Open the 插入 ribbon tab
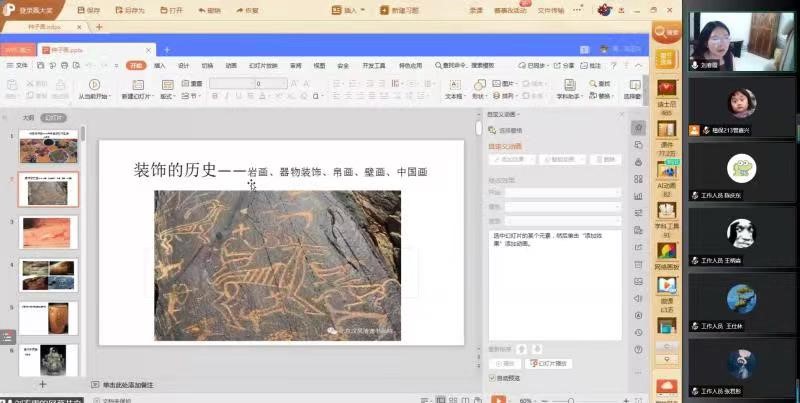 tap(160, 65)
